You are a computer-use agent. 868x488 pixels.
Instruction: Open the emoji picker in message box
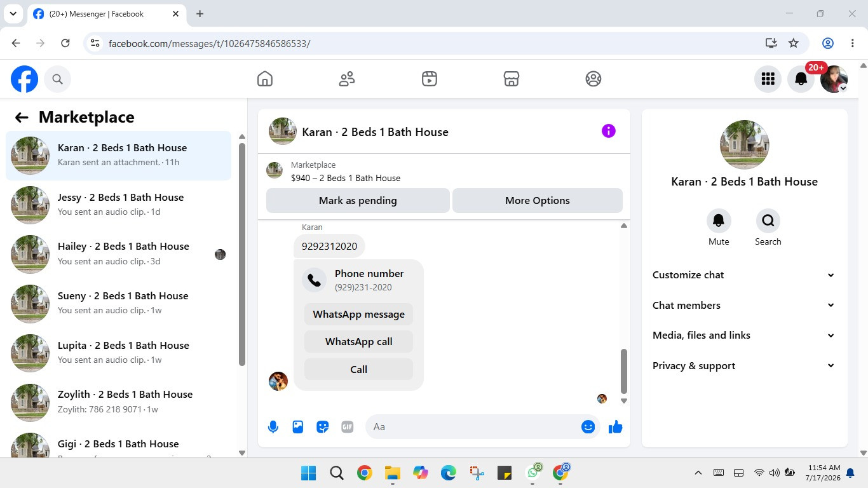point(588,427)
